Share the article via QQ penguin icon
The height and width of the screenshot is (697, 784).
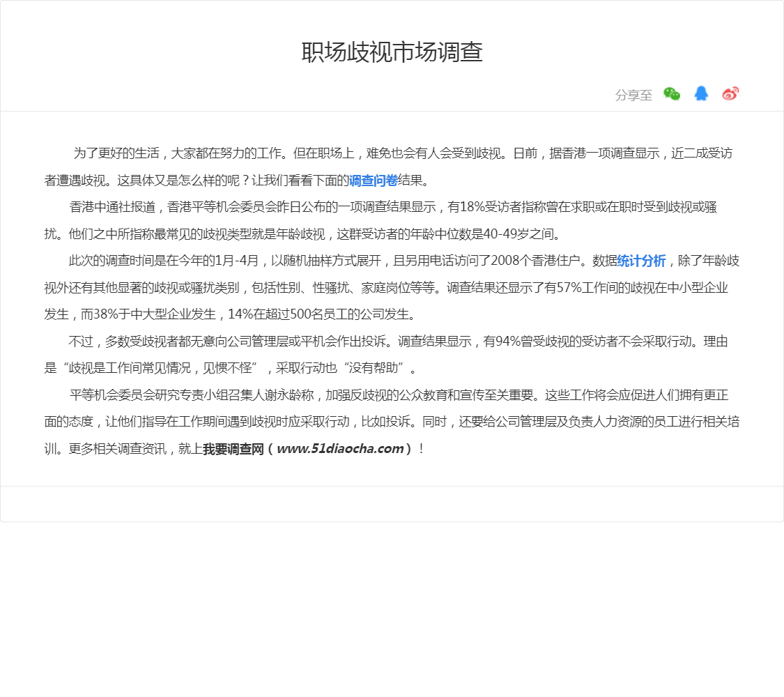point(701,93)
